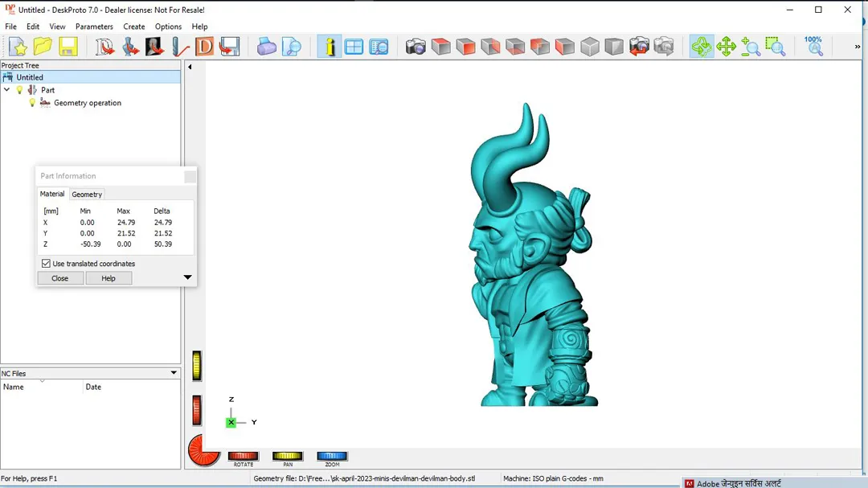Click the red circular rotation dial
Image resolution: width=868 pixels, height=488 pixels.
pyautogui.click(x=203, y=451)
